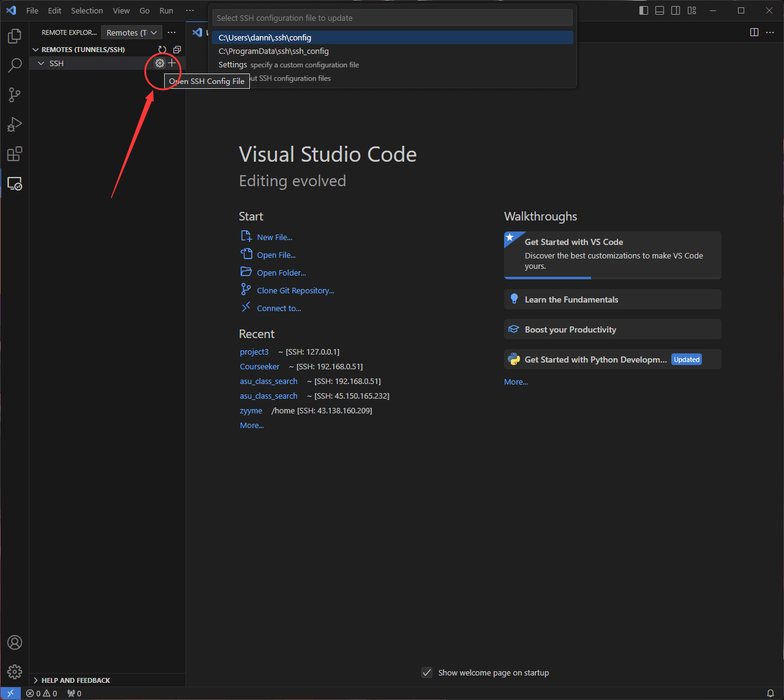Open the View menu
The width and height of the screenshot is (784, 700).
(121, 10)
